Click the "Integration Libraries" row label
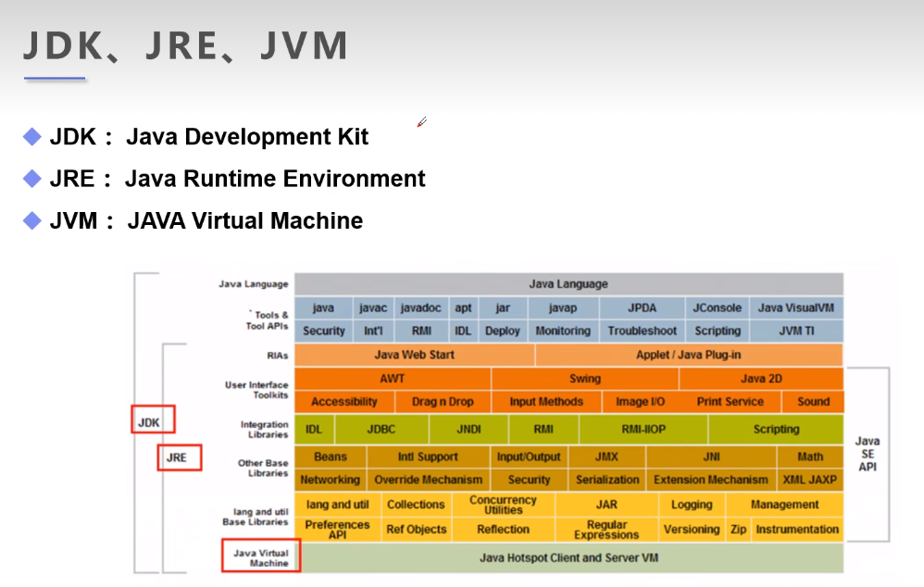Viewport: 924px width, 587px height. (264, 429)
